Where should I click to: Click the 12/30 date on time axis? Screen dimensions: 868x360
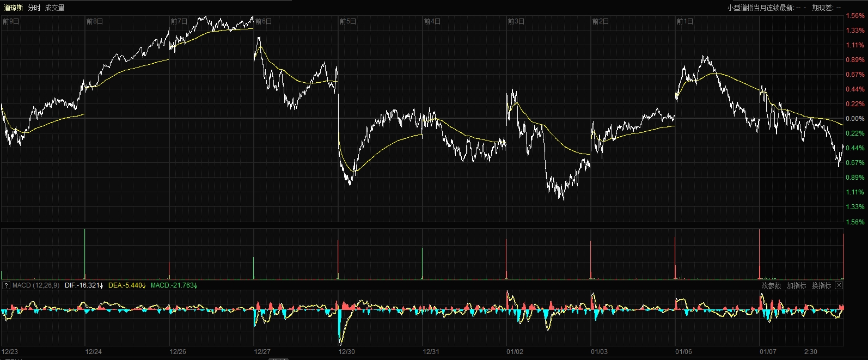click(x=347, y=352)
